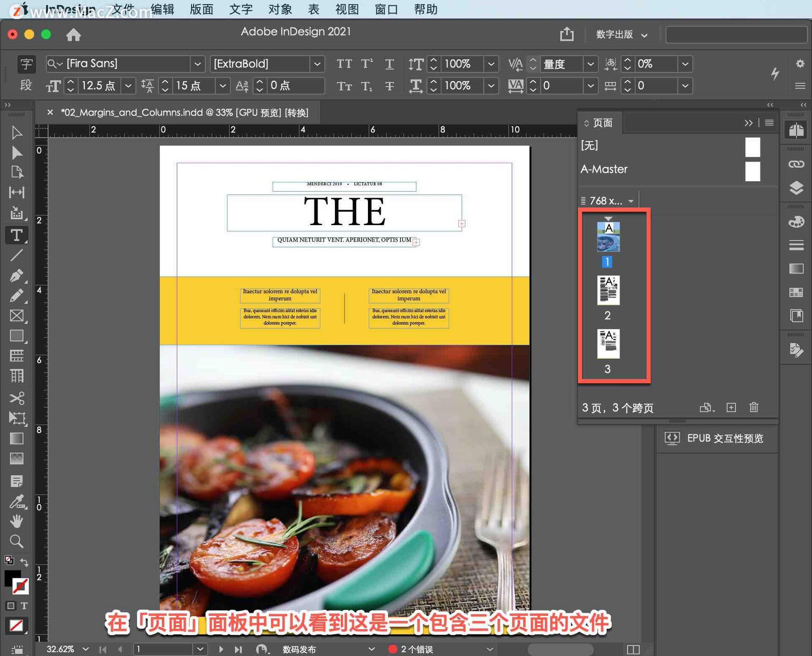Click the delete page icon in Pages panel
Image resolution: width=812 pixels, height=656 pixels.
(754, 406)
